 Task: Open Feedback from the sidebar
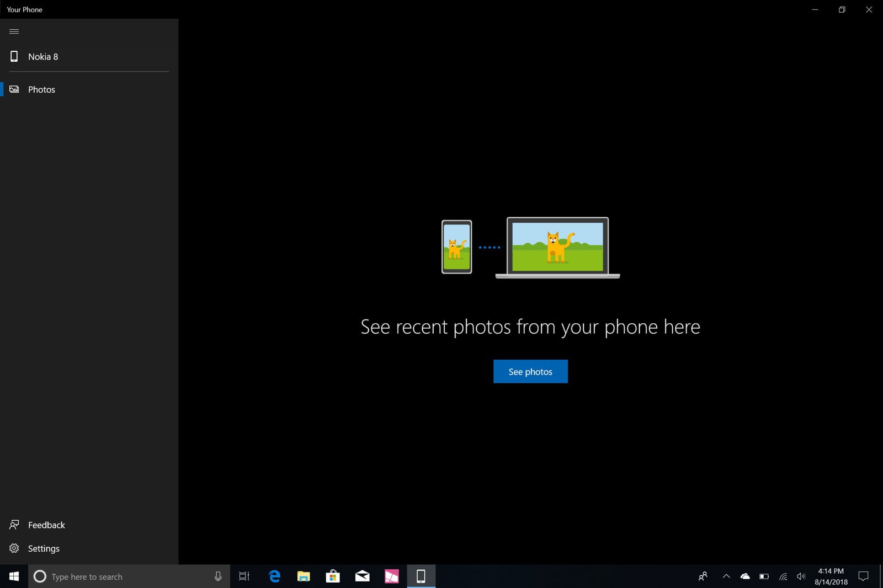[46, 525]
